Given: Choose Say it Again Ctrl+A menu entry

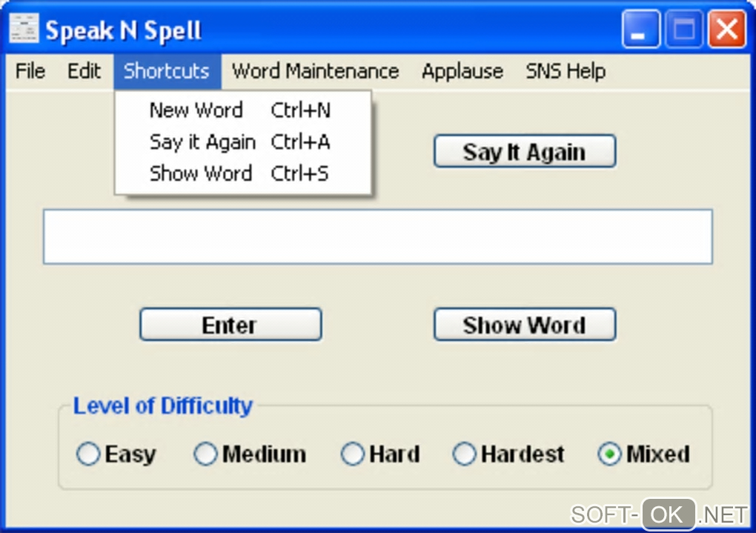Looking at the screenshot, I should (243, 142).
